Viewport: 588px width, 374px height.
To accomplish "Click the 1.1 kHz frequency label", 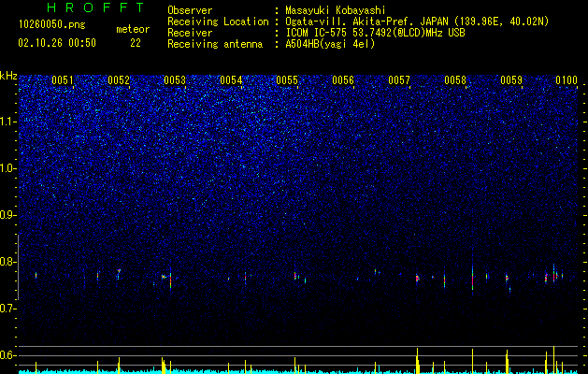I will [8, 122].
